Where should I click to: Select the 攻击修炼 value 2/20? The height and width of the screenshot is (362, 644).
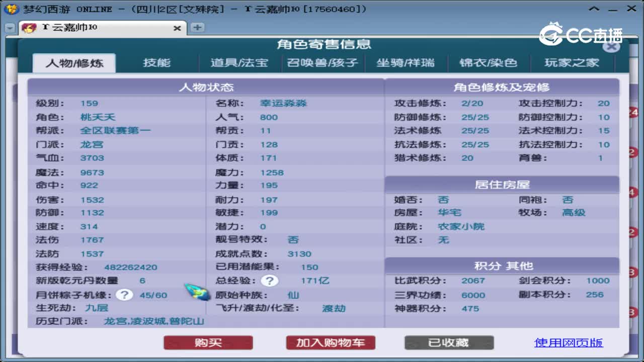coord(472,104)
